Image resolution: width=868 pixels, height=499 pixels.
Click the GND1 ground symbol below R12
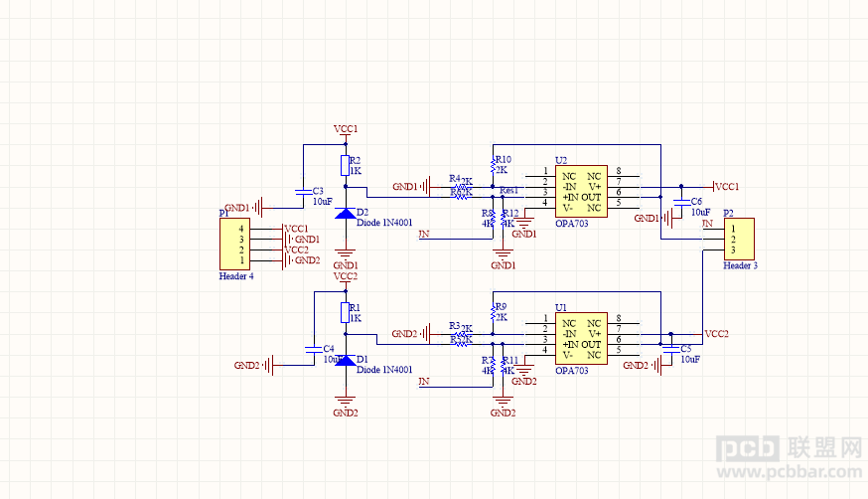(x=504, y=254)
